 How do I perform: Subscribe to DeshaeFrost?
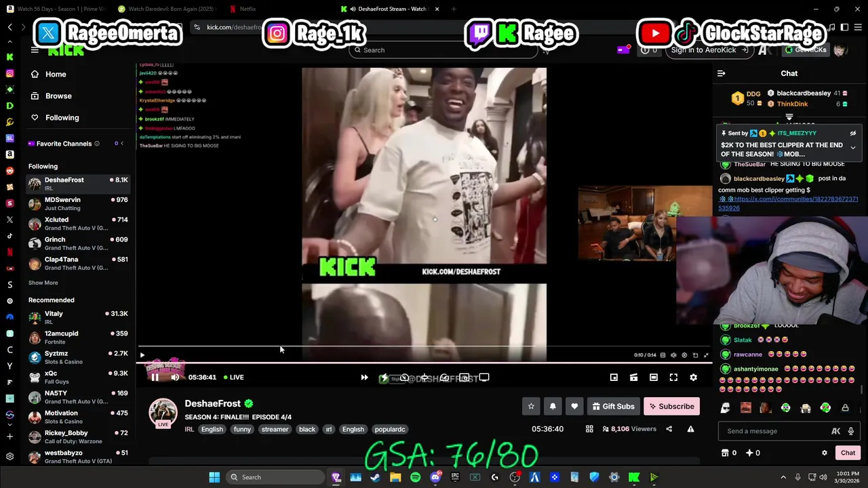click(x=671, y=406)
